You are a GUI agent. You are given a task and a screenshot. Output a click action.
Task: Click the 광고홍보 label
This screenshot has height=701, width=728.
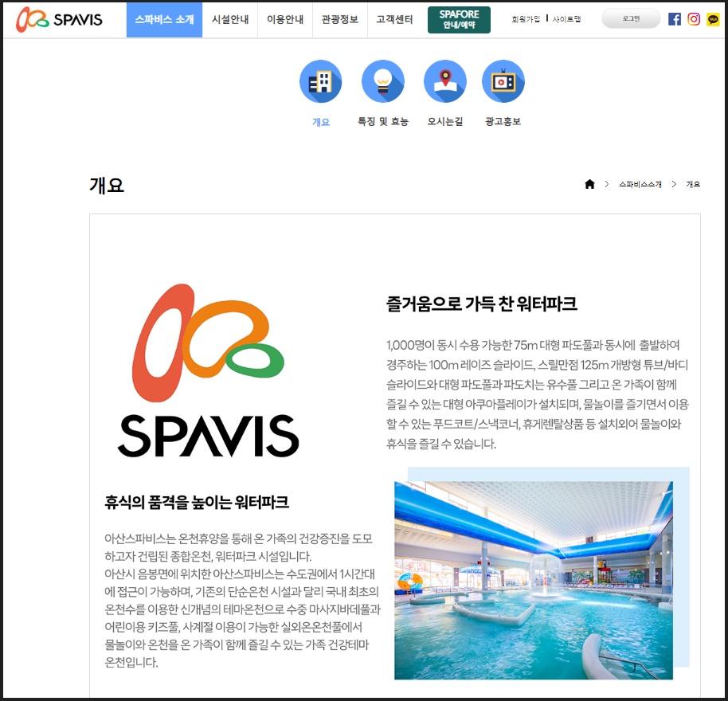pyautogui.click(x=503, y=121)
